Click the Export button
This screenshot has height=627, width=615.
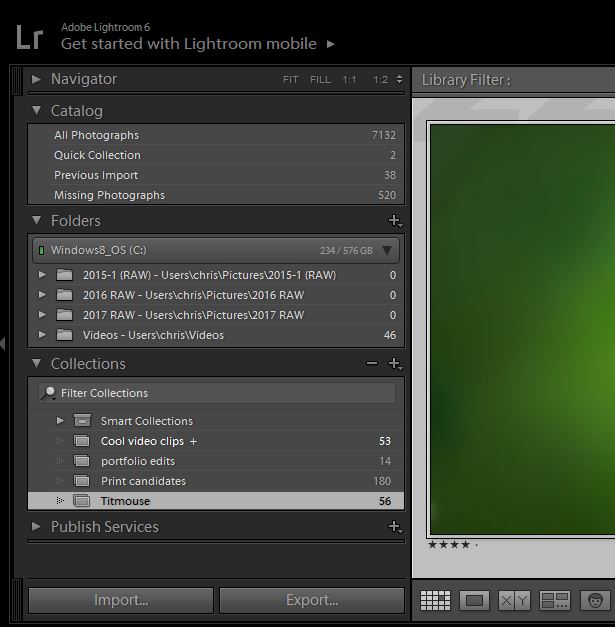(x=312, y=600)
